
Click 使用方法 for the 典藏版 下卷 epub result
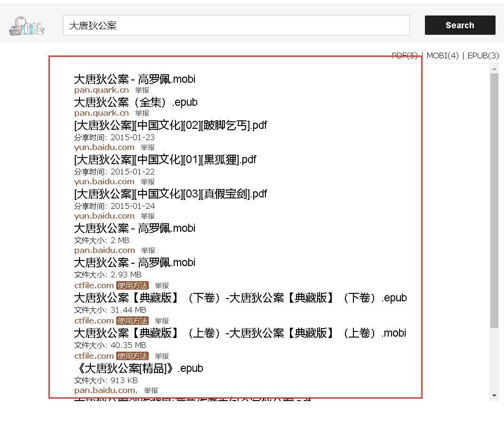click(132, 320)
